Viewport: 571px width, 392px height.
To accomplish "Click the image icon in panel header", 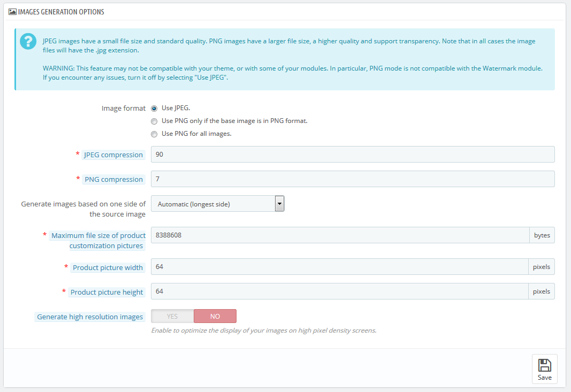I will [x=12, y=12].
